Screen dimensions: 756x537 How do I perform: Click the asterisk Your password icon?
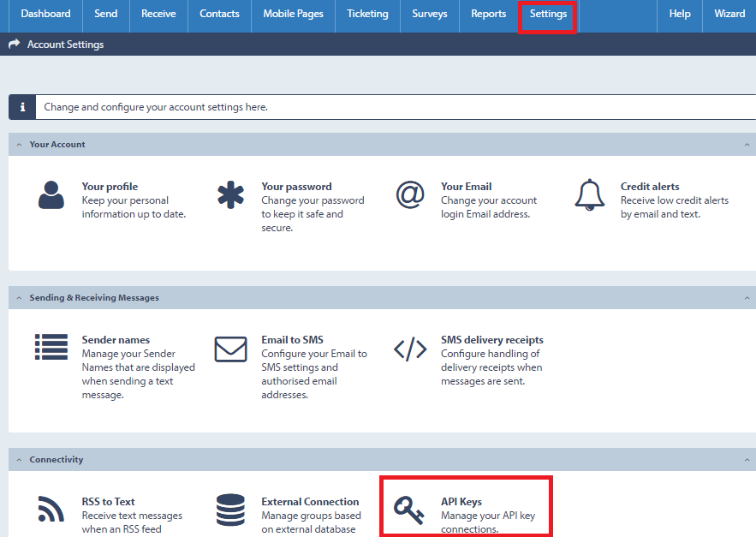(230, 195)
